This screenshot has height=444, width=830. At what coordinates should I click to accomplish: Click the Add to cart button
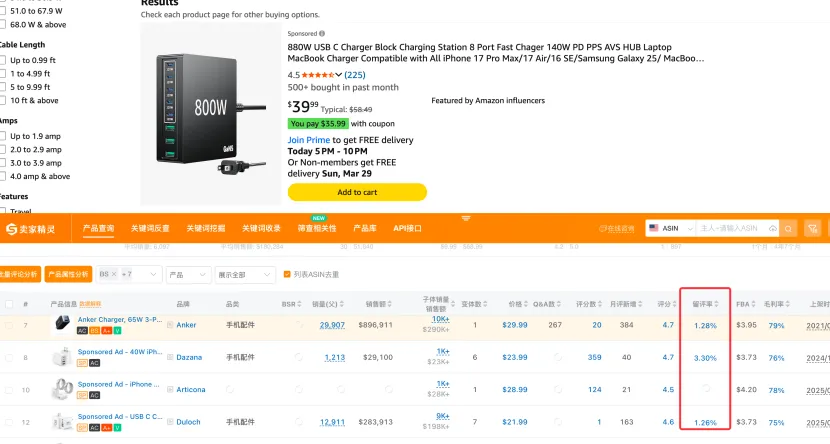pos(357,192)
